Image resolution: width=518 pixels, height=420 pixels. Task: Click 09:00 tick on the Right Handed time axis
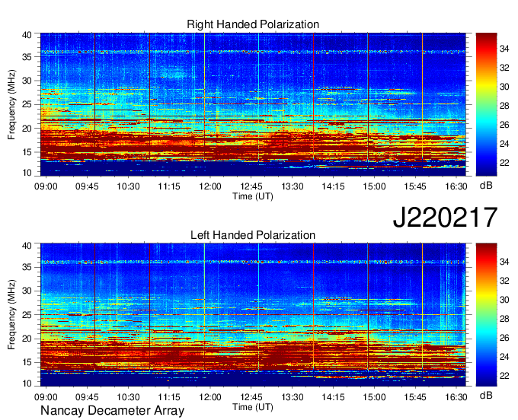46,186
